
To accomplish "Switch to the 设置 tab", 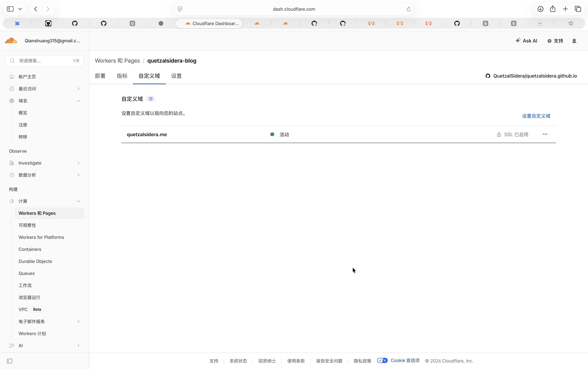I will (x=176, y=76).
